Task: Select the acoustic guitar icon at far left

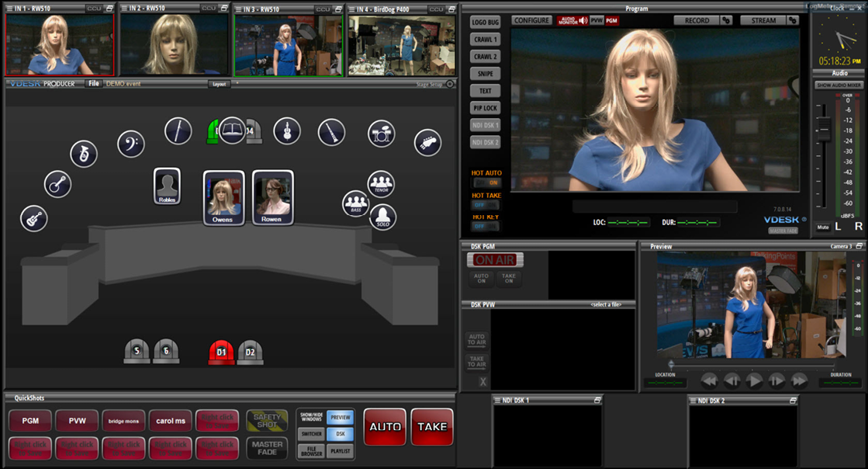Action: (x=33, y=218)
